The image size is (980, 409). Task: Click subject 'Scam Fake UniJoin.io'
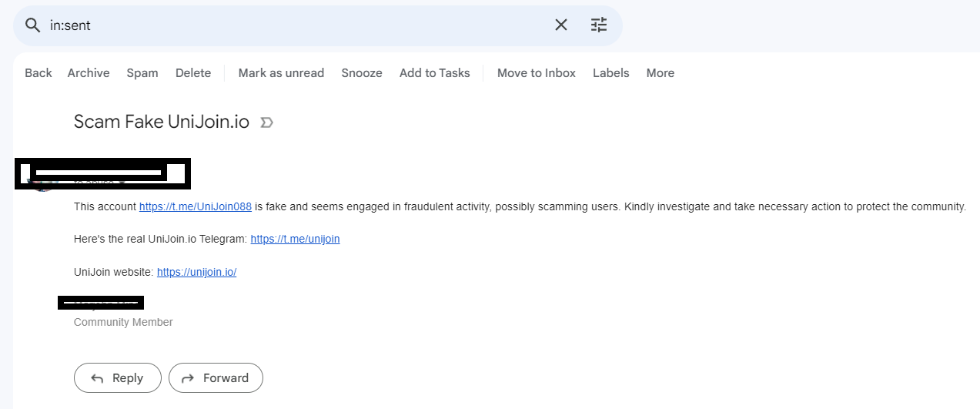162,122
